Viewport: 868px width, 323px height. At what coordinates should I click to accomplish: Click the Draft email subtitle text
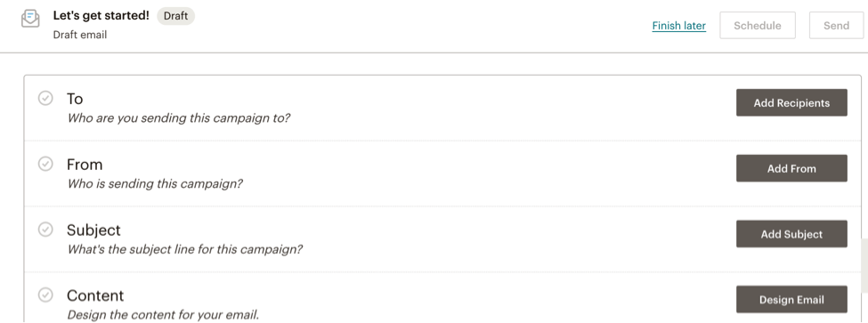pos(80,35)
